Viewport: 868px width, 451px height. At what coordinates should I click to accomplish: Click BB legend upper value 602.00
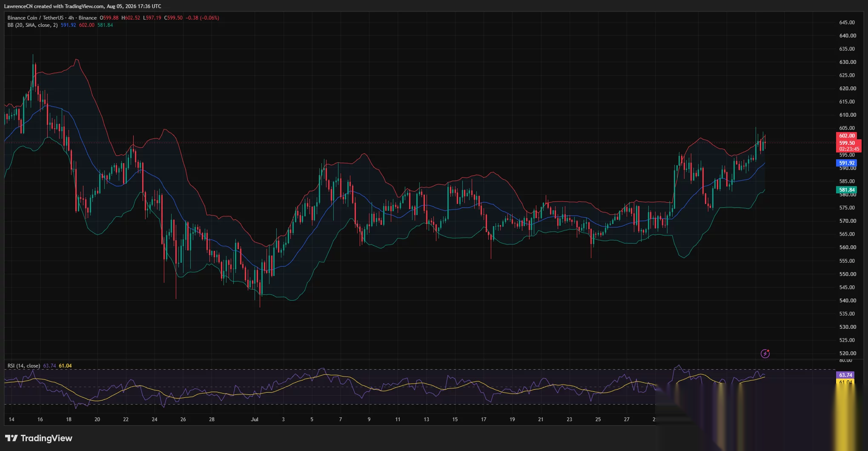coord(86,25)
